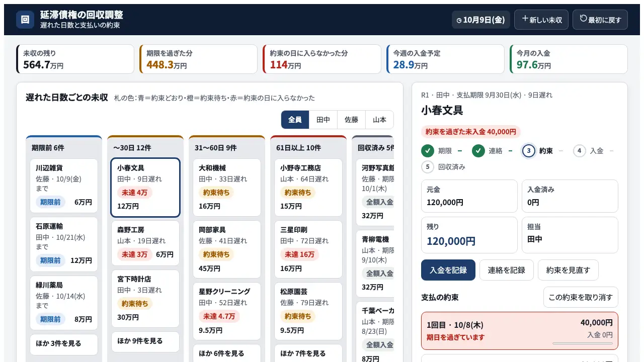Click the 1回目 payment progress bar
Screen dimensions: 644x362
[583, 343]
